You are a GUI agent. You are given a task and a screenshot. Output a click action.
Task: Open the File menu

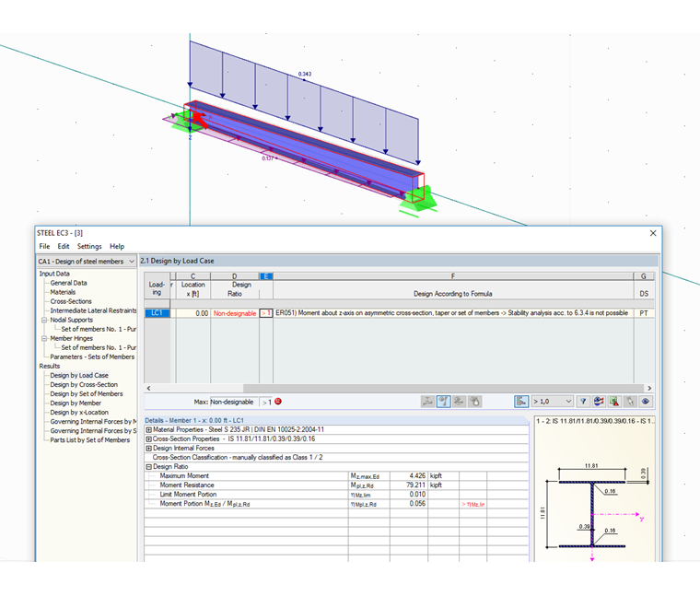point(44,246)
